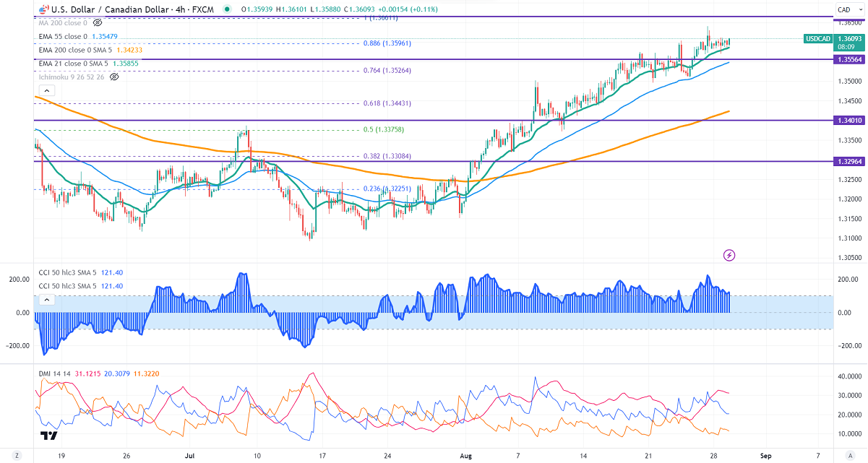Show the hidden MA 200 indicator
This screenshot has width=868, height=463.
(98, 23)
